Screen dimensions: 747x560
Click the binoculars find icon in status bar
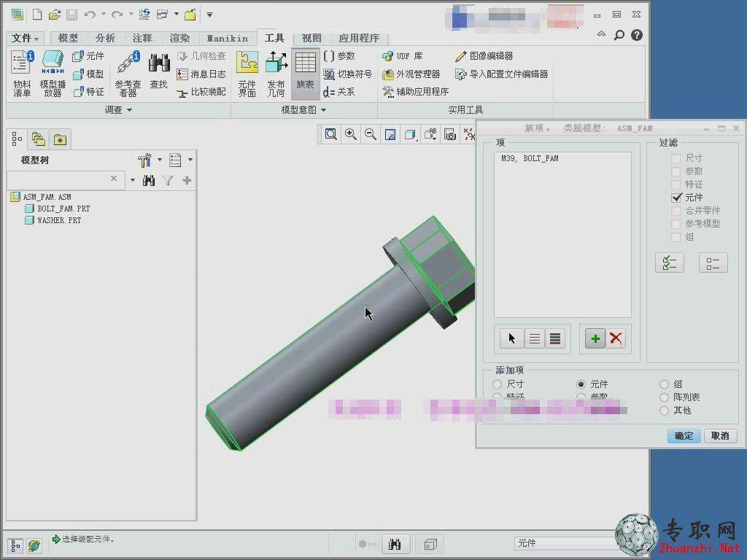395,544
